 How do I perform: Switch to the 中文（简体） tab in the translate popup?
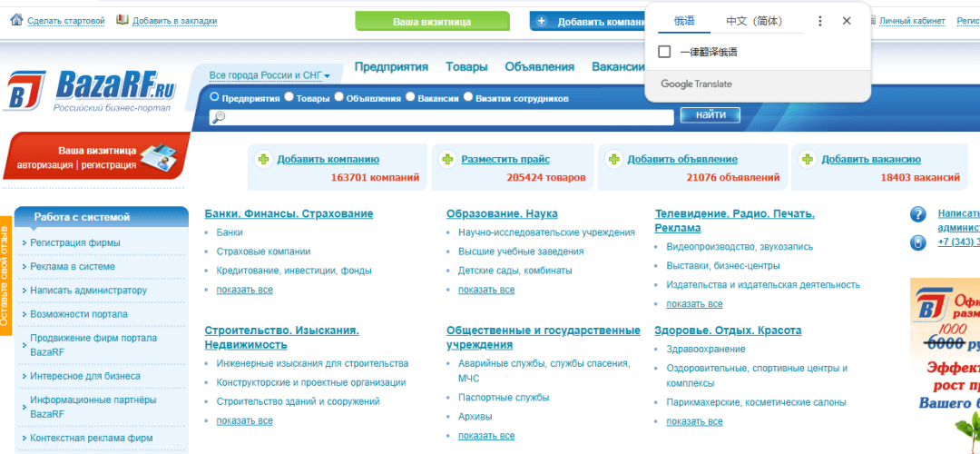[x=753, y=21]
